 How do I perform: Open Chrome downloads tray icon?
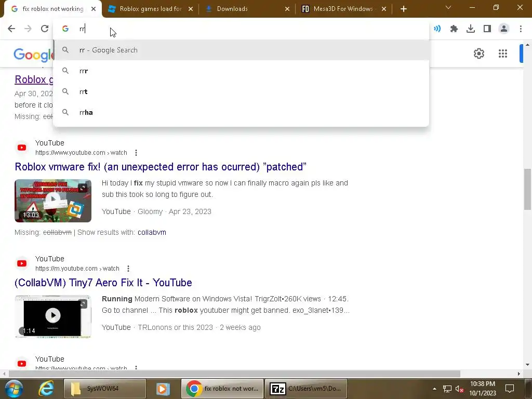click(471, 29)
